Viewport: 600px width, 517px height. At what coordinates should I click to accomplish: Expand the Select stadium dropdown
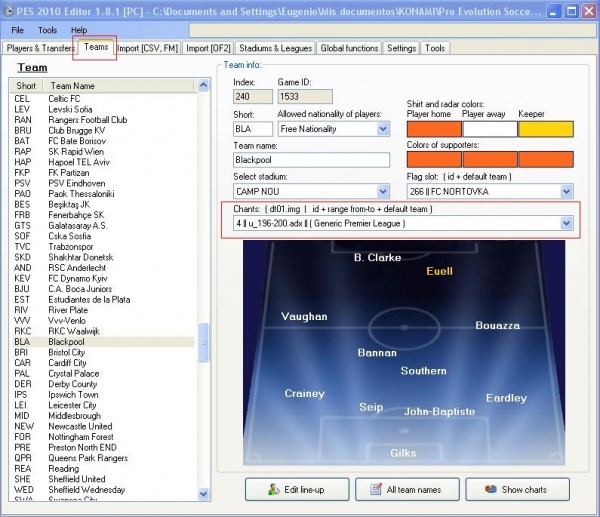[383, 191]
